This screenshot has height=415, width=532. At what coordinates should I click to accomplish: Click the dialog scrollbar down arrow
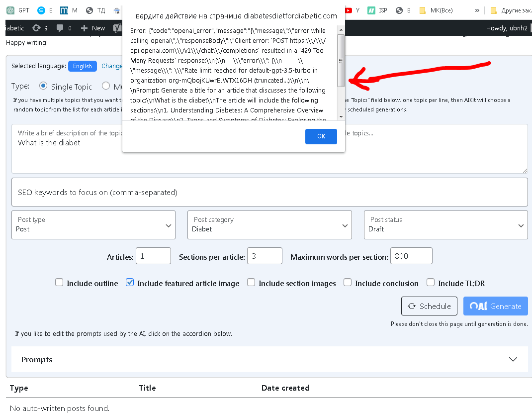pos(341,116)
